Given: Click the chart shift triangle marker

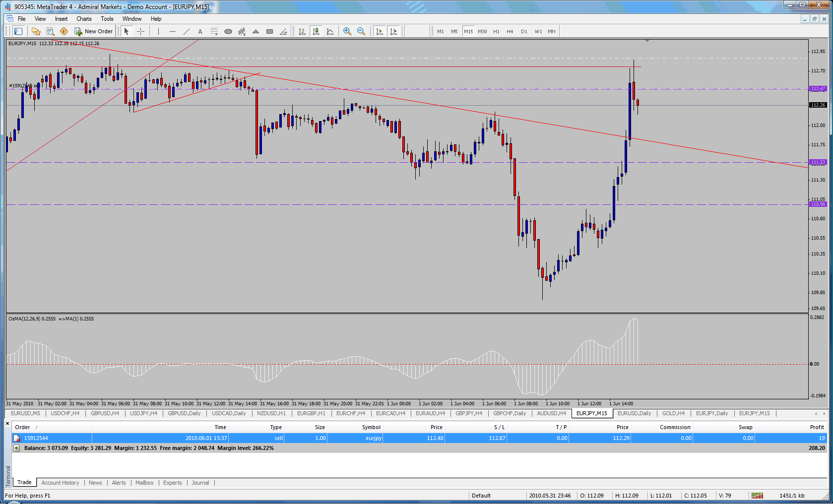Looking at the screenshot, I should [x=647, y=41].
